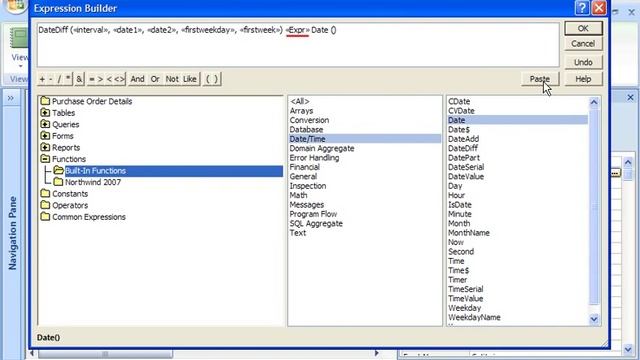The width and height of the screenshot is (640, 360).
Task: Click the «Expr» placeholder in expression box
Action: coord(297,30)
